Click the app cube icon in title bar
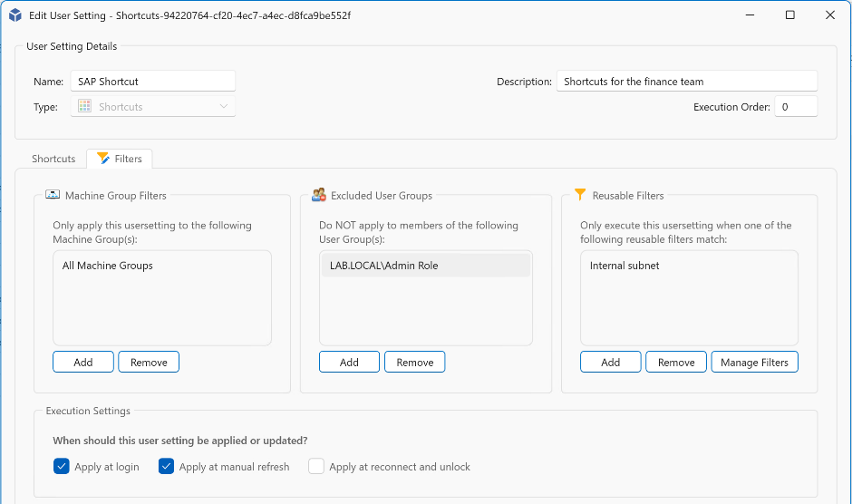Viewport: 852px width, 504px height. pyautogui.click(x=15, y=15)
